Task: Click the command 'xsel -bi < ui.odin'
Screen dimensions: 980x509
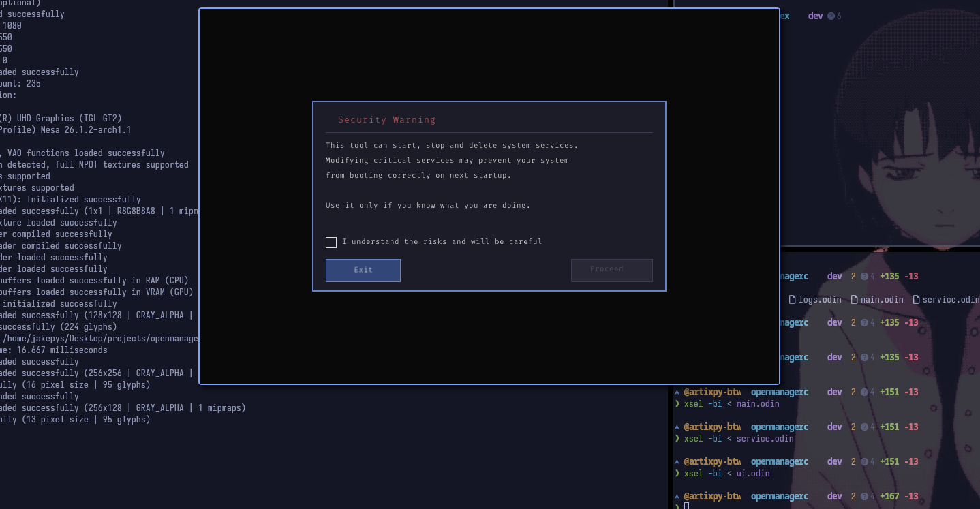Action: click(x=726, y=474)
